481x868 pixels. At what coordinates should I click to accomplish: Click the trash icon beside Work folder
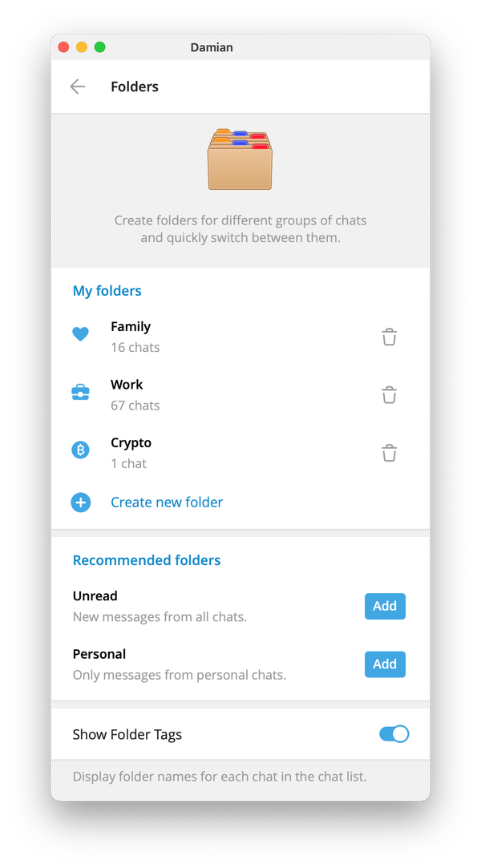(390, 394)
